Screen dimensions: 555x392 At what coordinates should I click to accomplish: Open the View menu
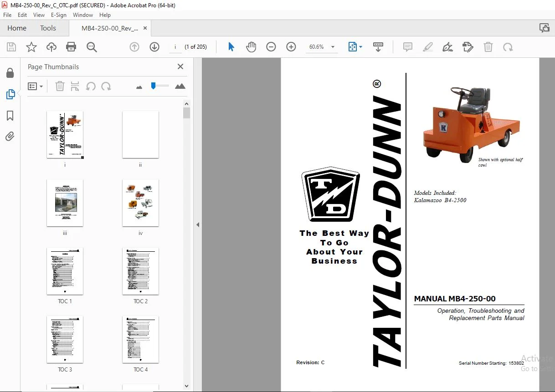tap(39, 15)
